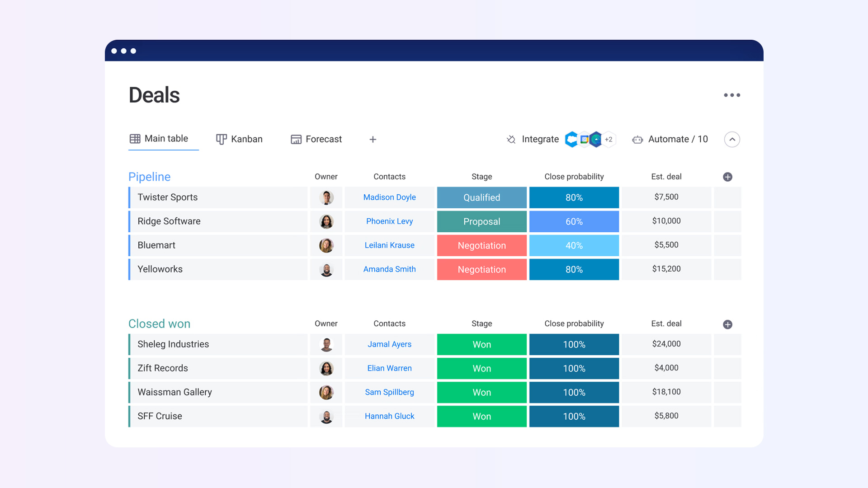The width and height of the screenshot is (868, 488).
Task: Click the owner avatar for Ridge Software
Action: click(326, 221)
